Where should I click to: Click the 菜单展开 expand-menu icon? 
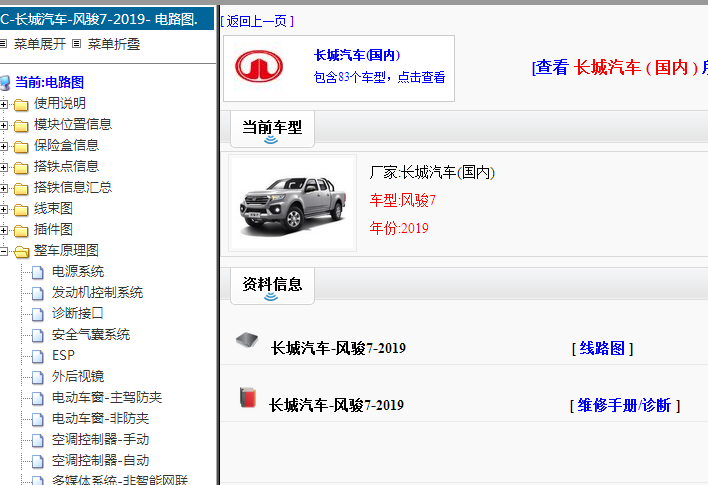tap(3, 44)
